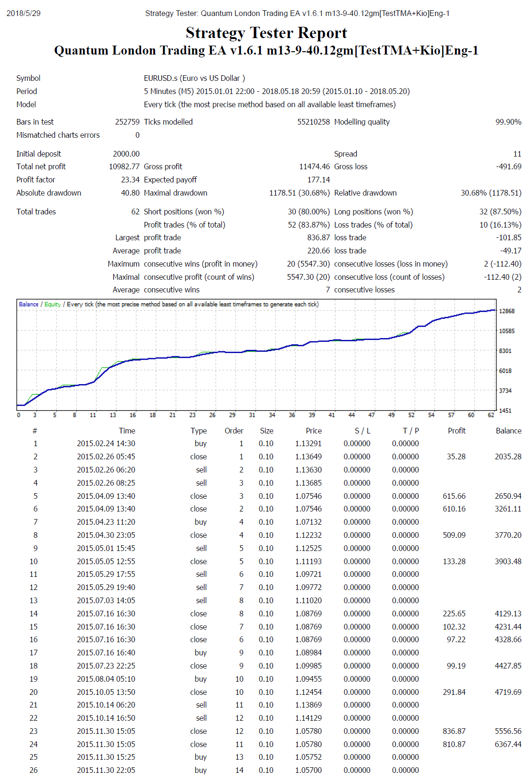Click largest loss trade value -101.85
The width and height of the screenshot is (532, 779).
509,237
